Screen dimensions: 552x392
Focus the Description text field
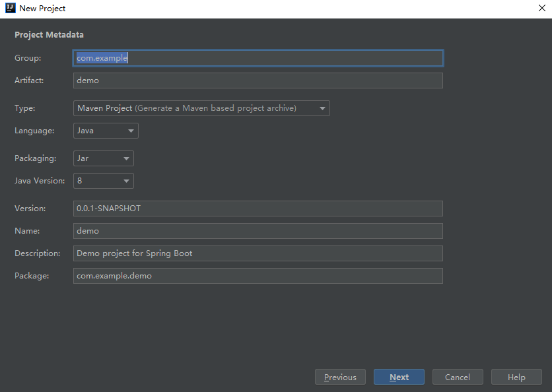tap(258, 253)
